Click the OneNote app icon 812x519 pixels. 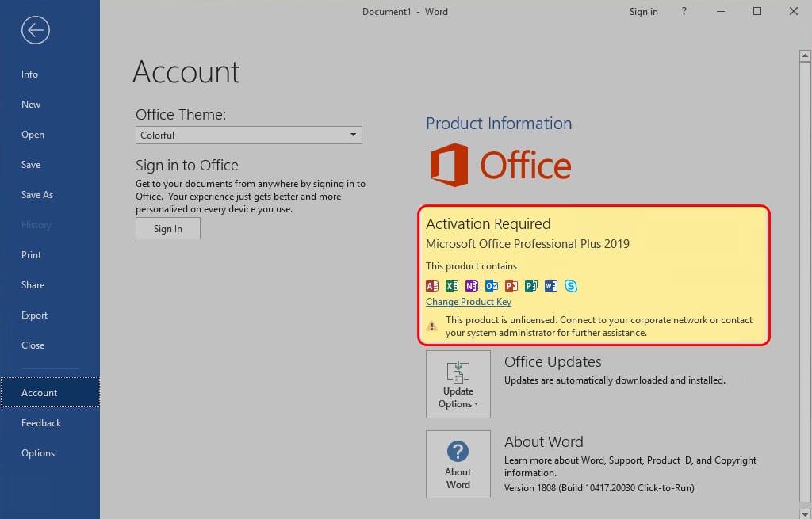(472, 285)
